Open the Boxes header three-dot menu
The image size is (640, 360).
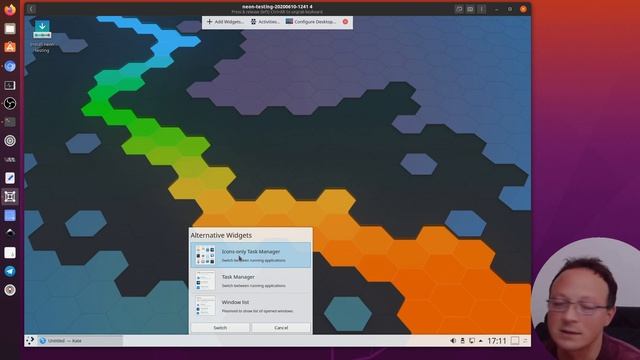pos(482,9)
